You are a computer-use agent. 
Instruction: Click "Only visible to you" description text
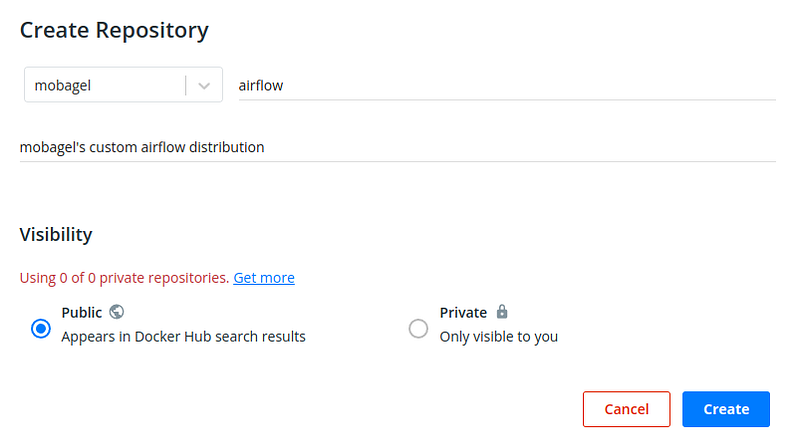click(x=498, y=337)
